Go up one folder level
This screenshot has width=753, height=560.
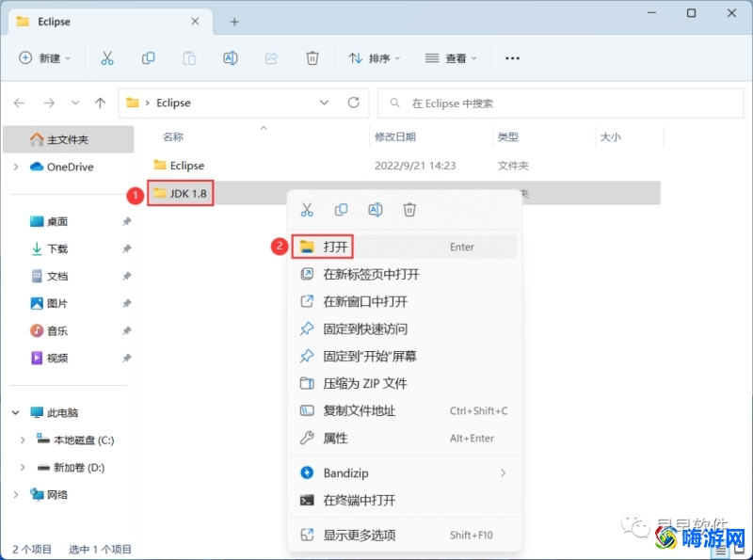(x=100, y=103)
